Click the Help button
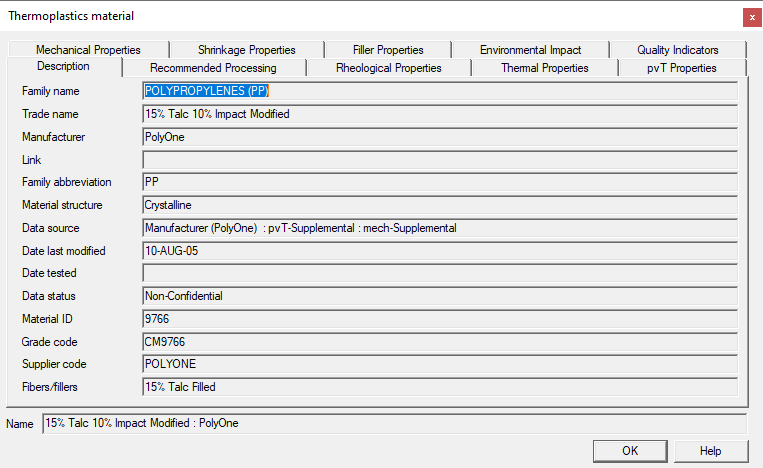763x468 pixels. coord(710,451)
